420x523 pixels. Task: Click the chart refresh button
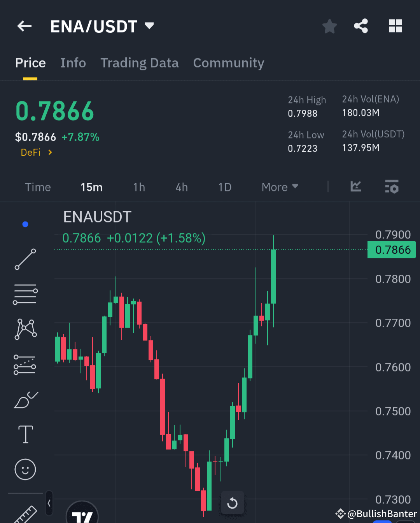pos(233,503)
